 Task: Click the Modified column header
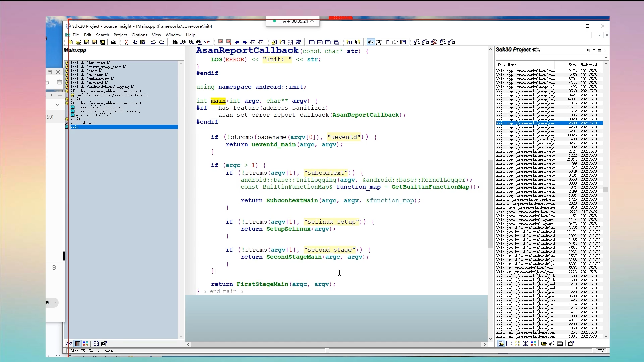[589, 65]
